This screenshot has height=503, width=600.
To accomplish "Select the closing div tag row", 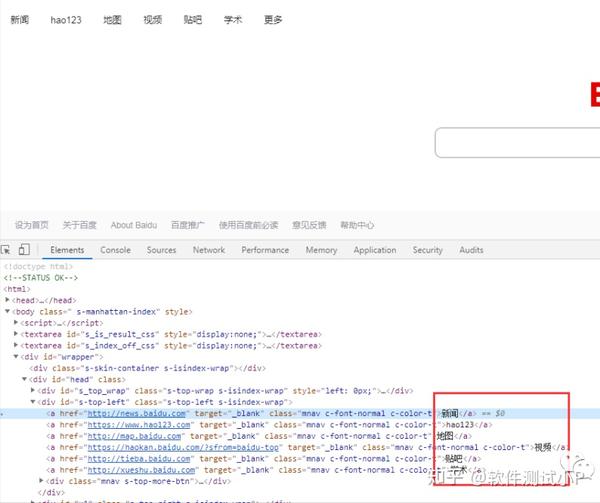I will [x=51, y=492].
